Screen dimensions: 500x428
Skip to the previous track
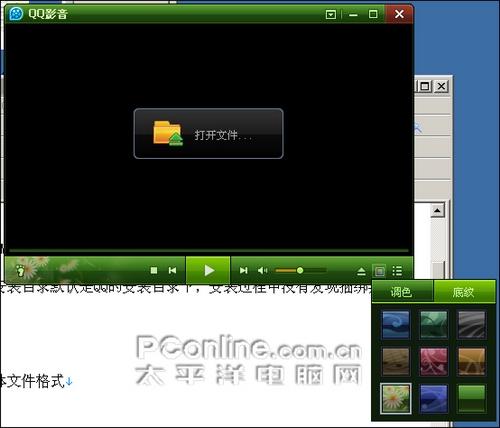[172, 270]
